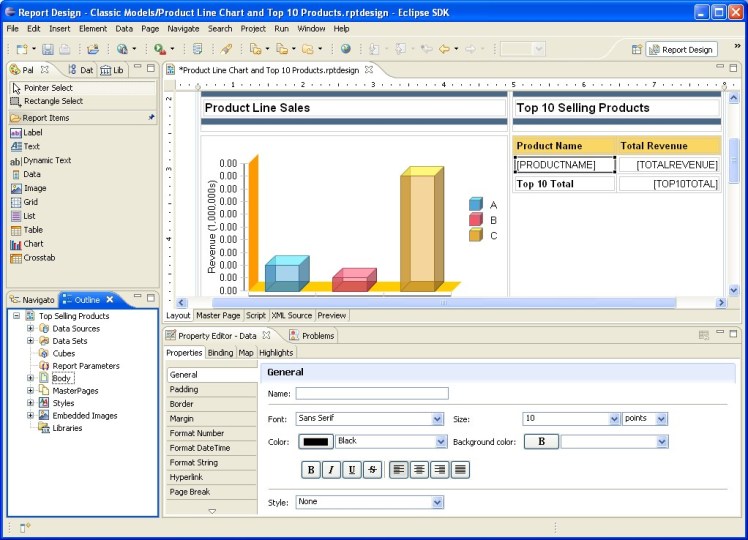Select the Dynamic Text palette item
This screenshot has height=540, width=748.
(x=46, y=160)
